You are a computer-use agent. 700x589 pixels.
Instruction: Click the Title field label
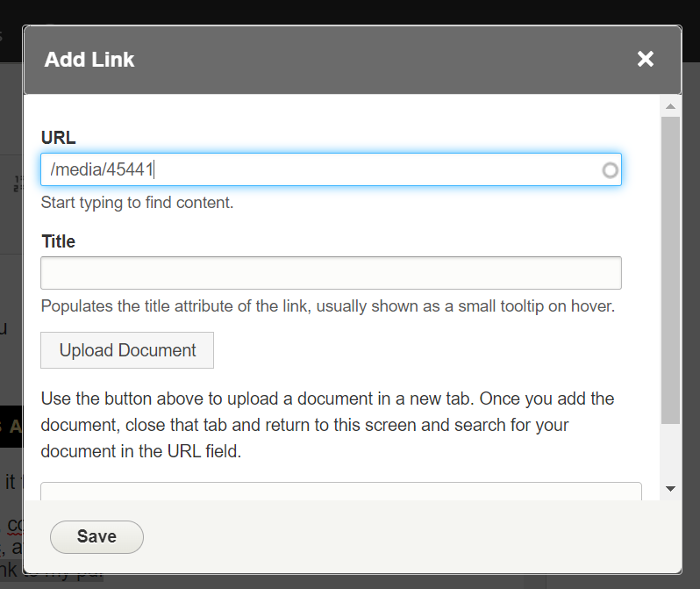coord(58,241)
